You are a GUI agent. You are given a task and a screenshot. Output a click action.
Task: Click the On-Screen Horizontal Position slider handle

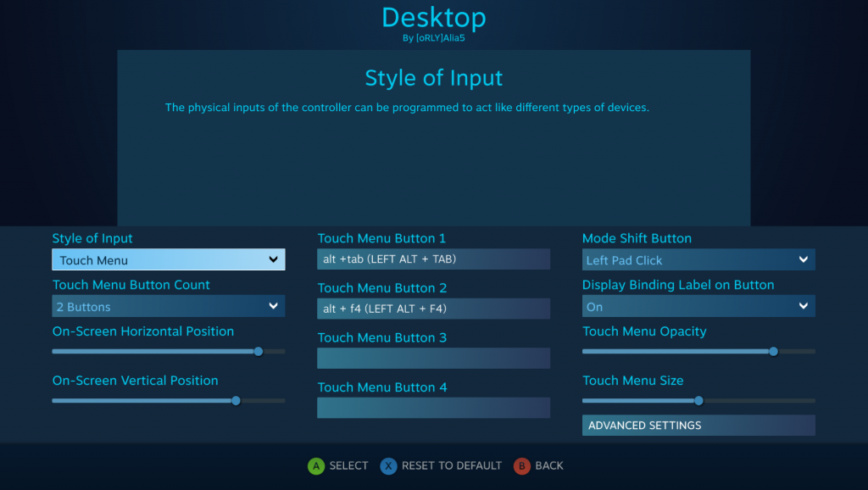pyautogui.click(x=259, y=351)
